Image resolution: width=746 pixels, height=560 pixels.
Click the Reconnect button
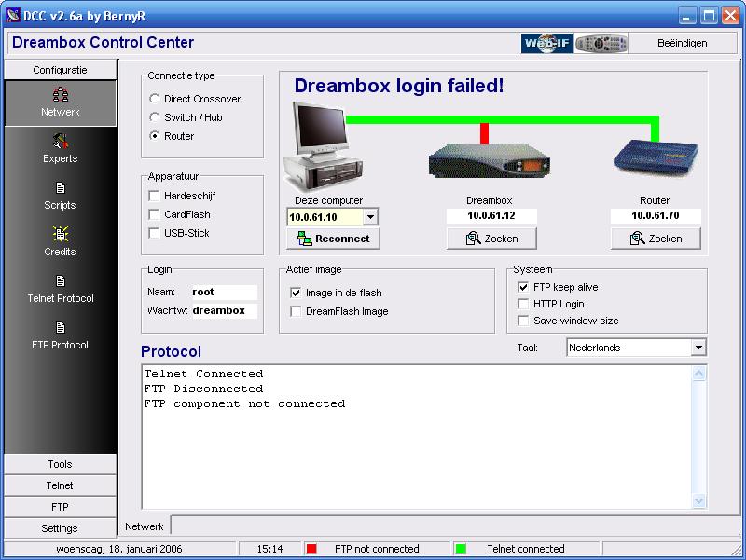(x=333, y=239)
